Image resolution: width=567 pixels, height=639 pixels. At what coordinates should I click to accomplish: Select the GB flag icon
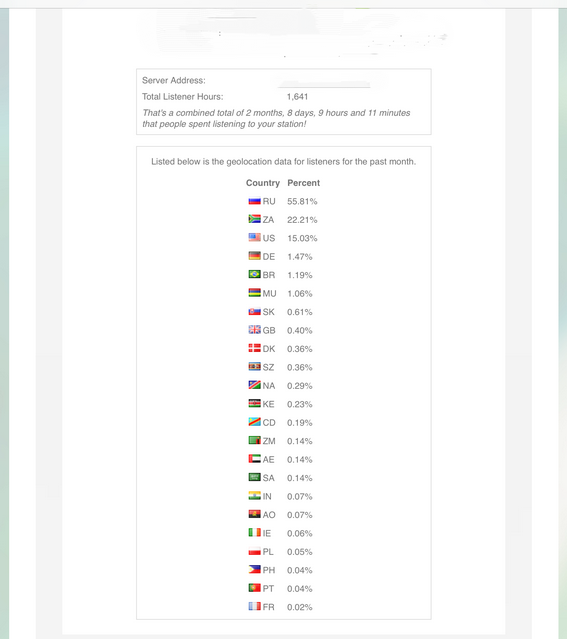(254, 330)
